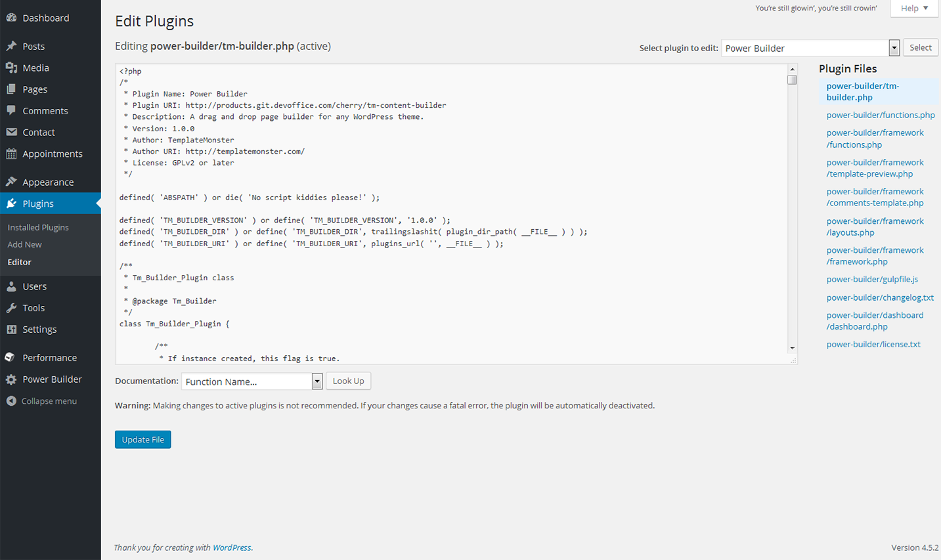Click the Power Builder gear icon
The height and width of the screenshot is (560, 941).
pyautogui.click(x=11, y=379)
